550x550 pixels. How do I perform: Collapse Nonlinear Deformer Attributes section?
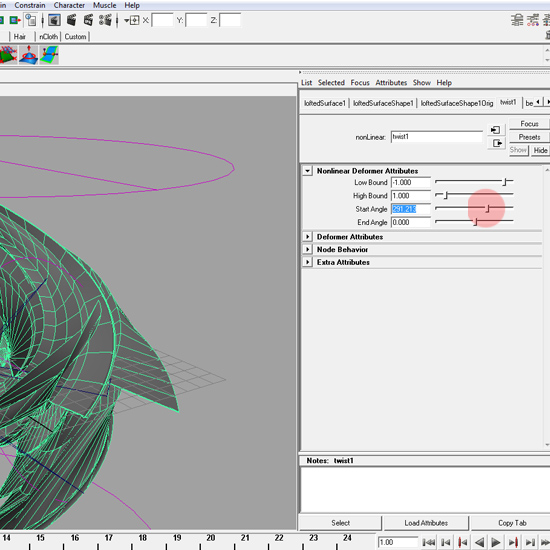308,171
